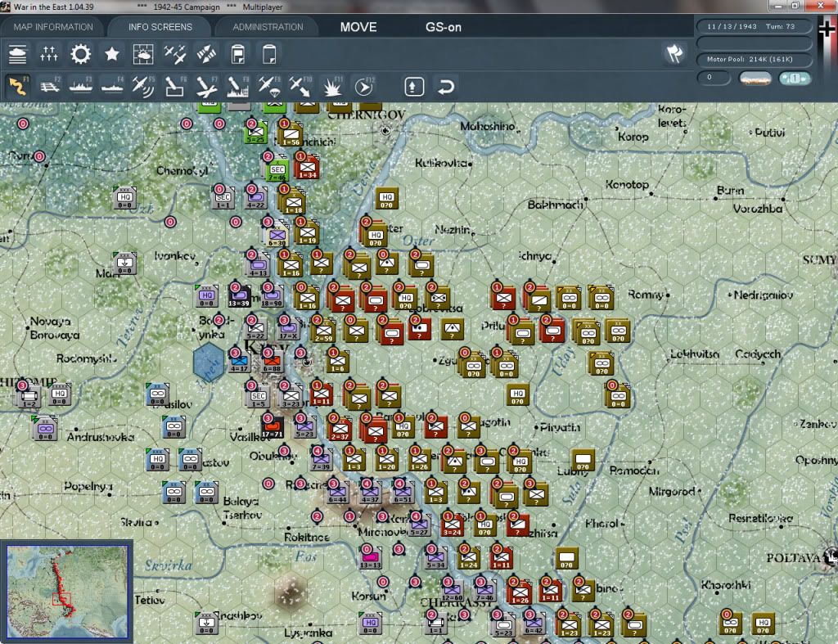Select the F2 Rail mode icon
The width and height of the screenshot is (838, 644).
tap(50, 86)
